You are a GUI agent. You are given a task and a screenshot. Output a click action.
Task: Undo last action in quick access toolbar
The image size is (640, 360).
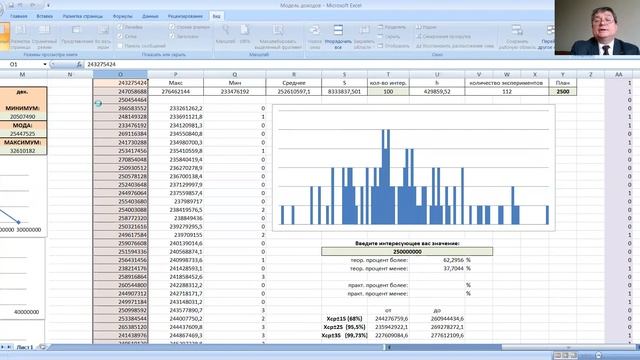(20, 5)
